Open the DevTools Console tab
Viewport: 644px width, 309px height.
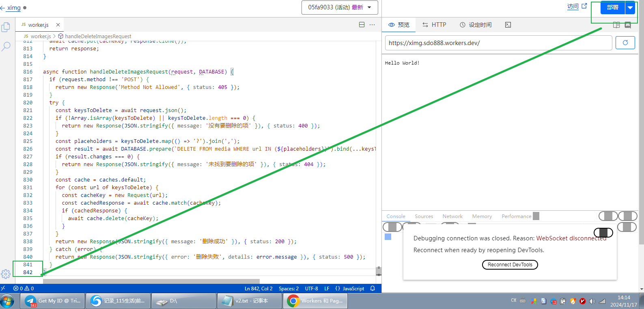(x=396, y=216)
